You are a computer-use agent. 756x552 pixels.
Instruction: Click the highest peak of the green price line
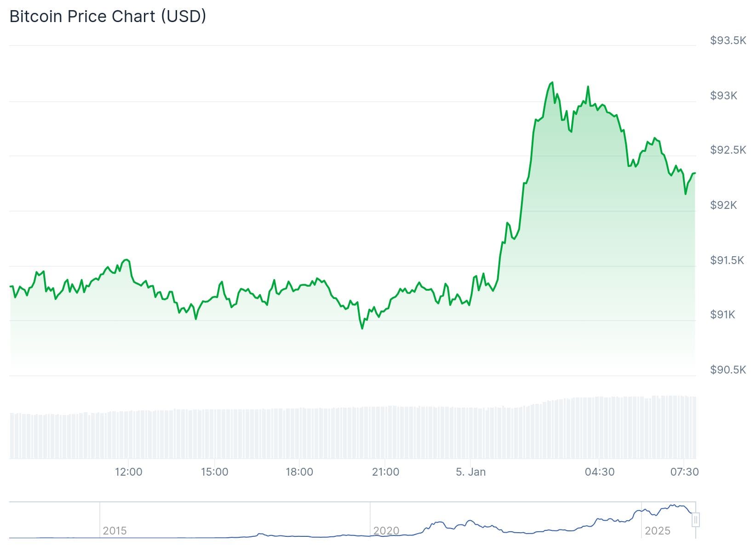[x=552, y=82]
